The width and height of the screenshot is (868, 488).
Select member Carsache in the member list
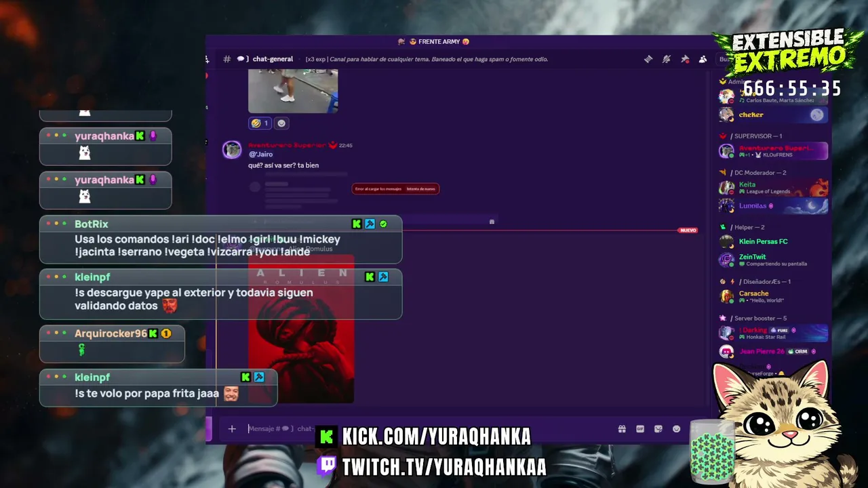coord(774,296)
